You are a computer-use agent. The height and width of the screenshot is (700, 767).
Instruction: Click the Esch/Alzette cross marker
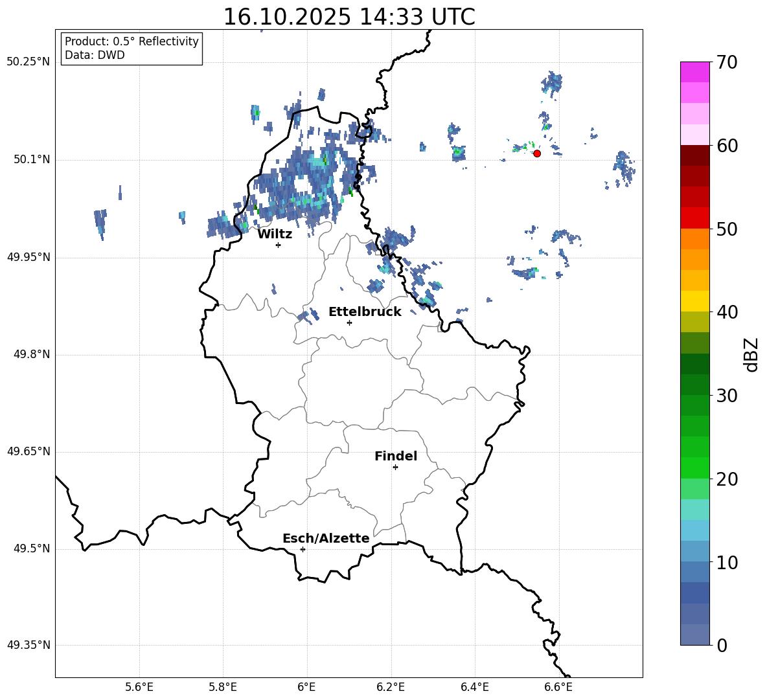click(303, 549)
